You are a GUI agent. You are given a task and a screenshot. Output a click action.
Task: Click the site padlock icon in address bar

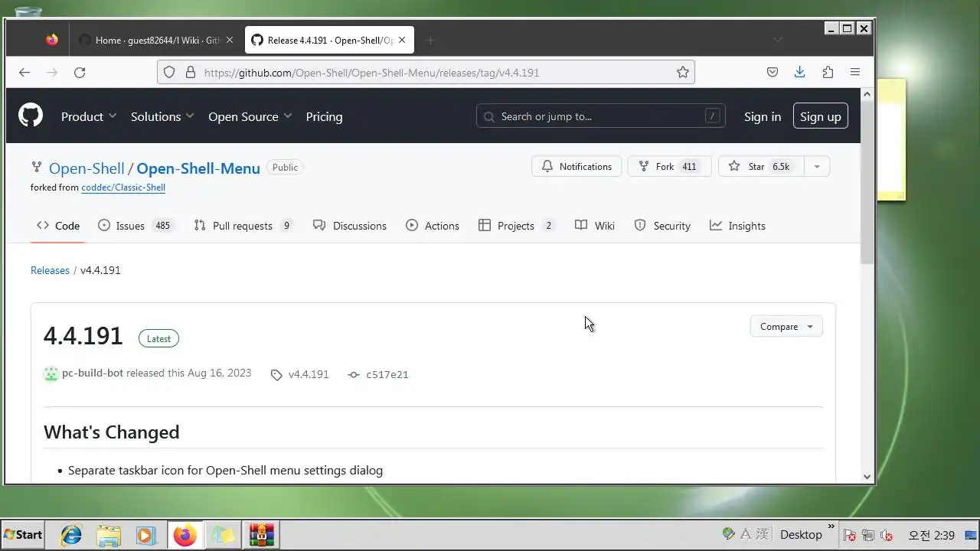click(x=189, y=72)
